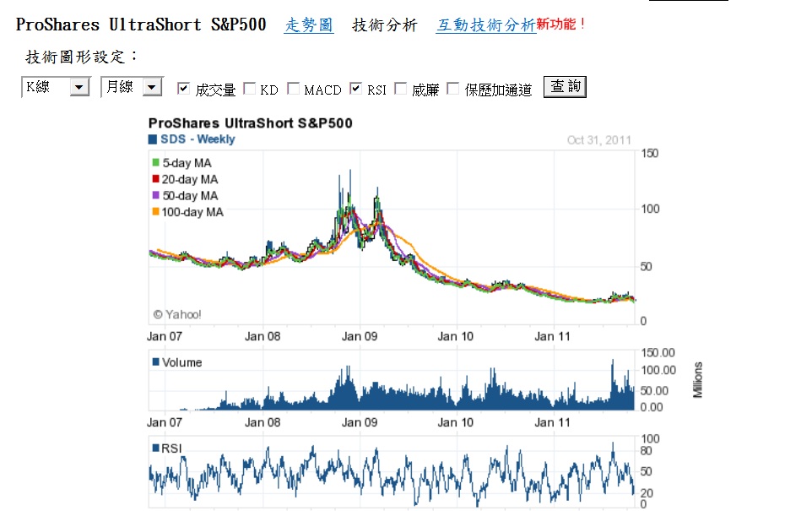Enable the MACD indicator checkbox
Screen dimensions: 812x511
(x=293, y=89)
